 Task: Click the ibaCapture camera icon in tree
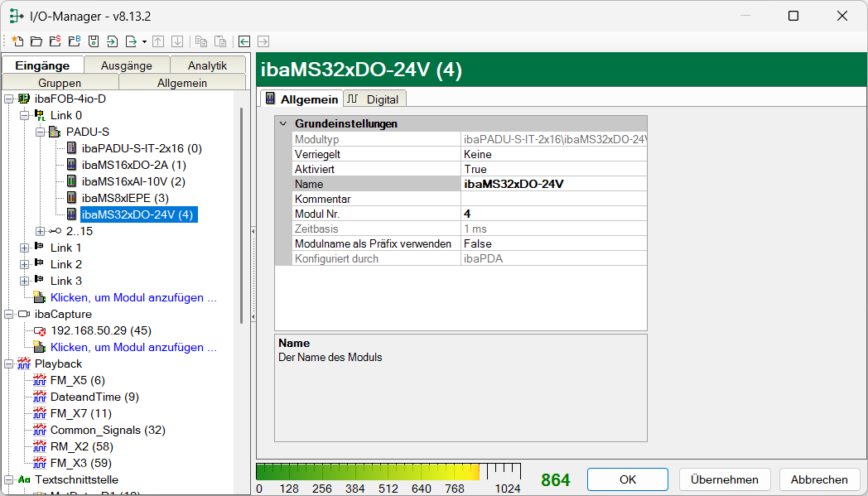23,314
